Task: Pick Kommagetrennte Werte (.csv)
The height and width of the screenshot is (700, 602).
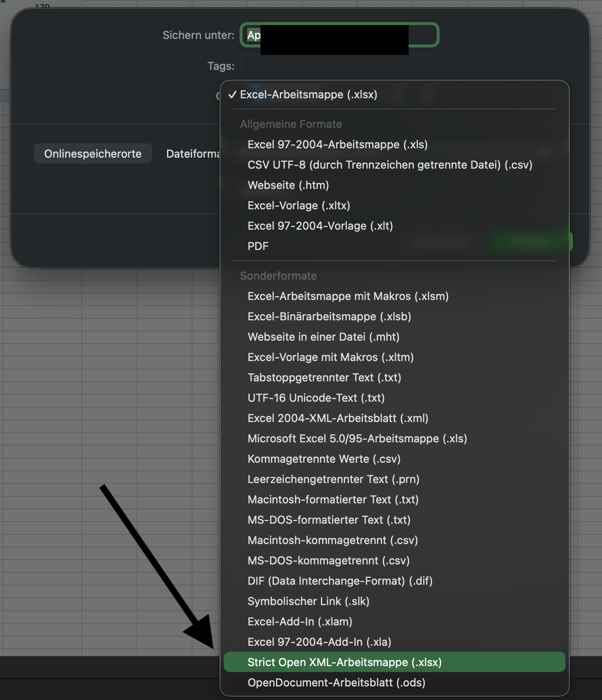Action: 394,459
